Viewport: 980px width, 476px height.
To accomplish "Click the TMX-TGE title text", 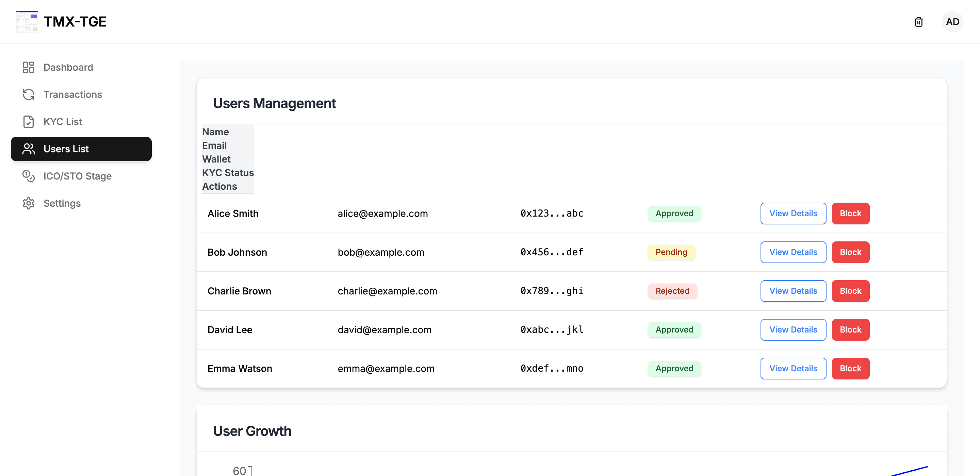I will (75, 22).
